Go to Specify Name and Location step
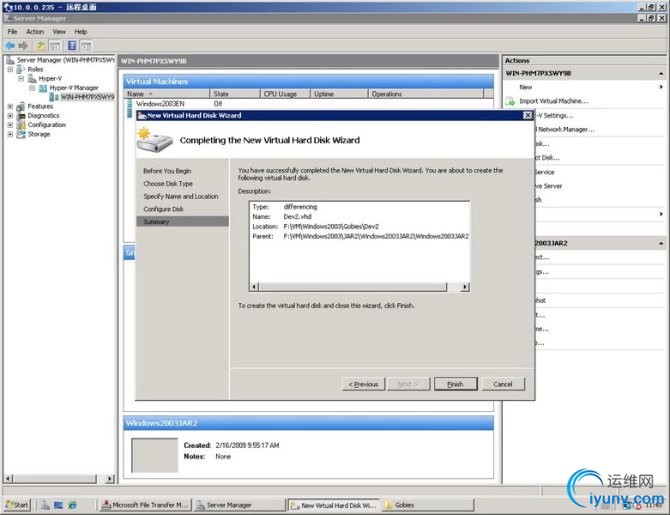This screenshot has height=515, width=670. [x=181, y=197]
